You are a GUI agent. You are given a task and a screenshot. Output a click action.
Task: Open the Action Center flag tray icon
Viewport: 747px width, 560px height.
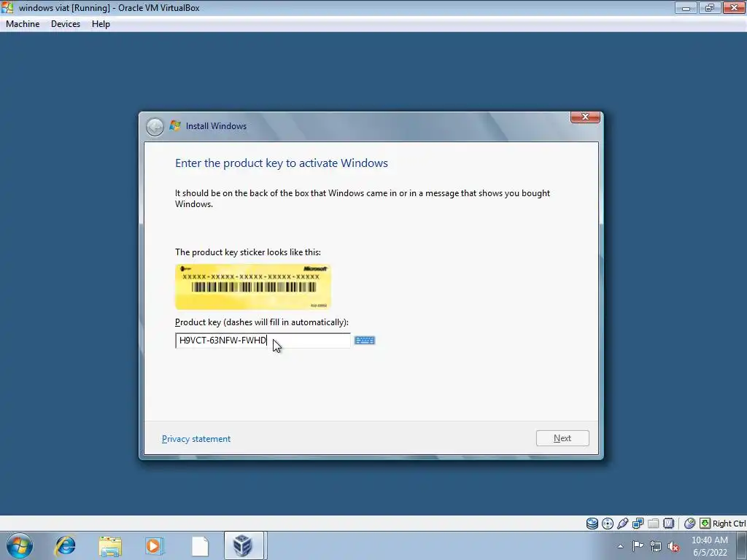(638, 545)
